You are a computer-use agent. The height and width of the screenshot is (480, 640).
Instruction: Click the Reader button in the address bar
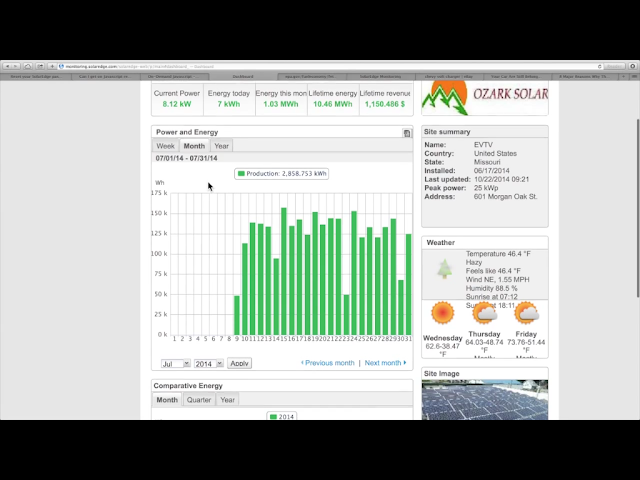(x=614, y=66)
